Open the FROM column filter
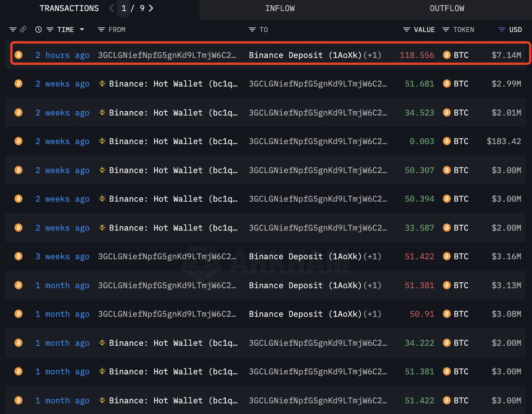 101,30
